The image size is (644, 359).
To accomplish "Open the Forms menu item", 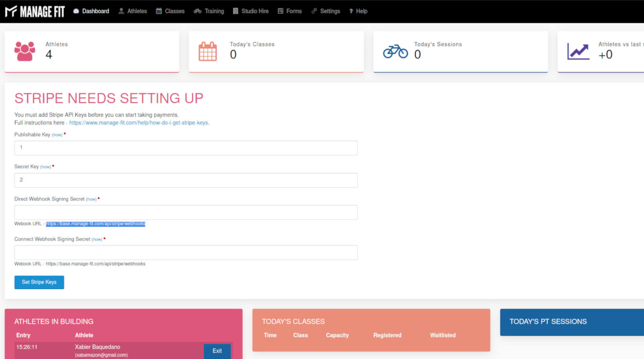I will coord(290,11).
